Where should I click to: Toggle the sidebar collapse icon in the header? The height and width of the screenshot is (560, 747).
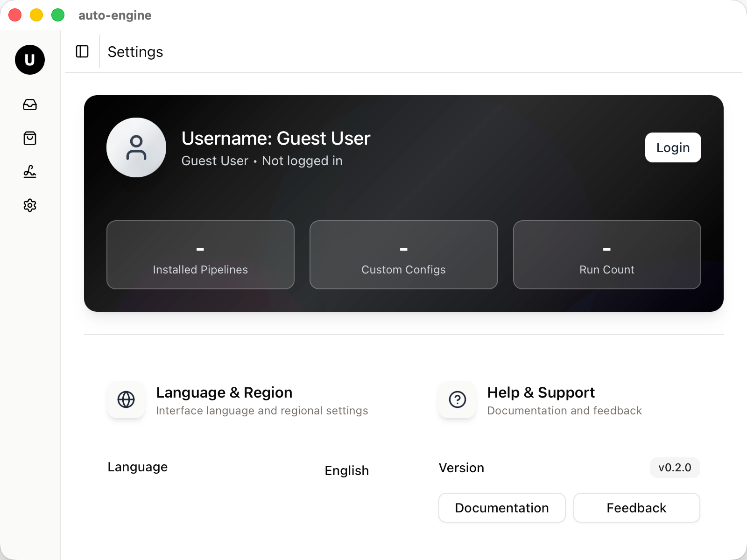[x=82, y=52]
